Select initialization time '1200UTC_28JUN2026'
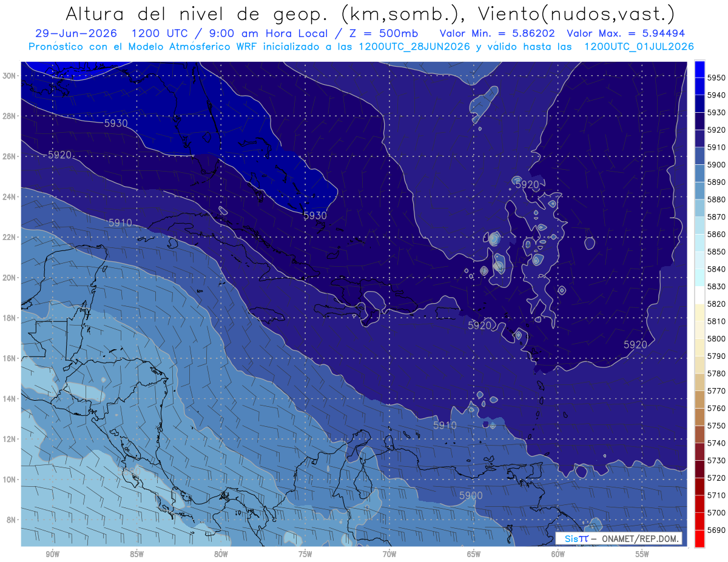 pyautogui.click(x=414, y=47)
